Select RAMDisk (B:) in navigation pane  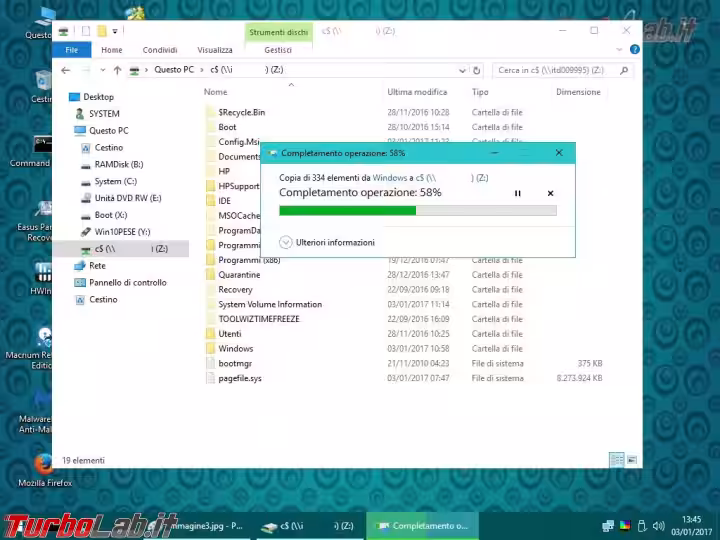118,164
